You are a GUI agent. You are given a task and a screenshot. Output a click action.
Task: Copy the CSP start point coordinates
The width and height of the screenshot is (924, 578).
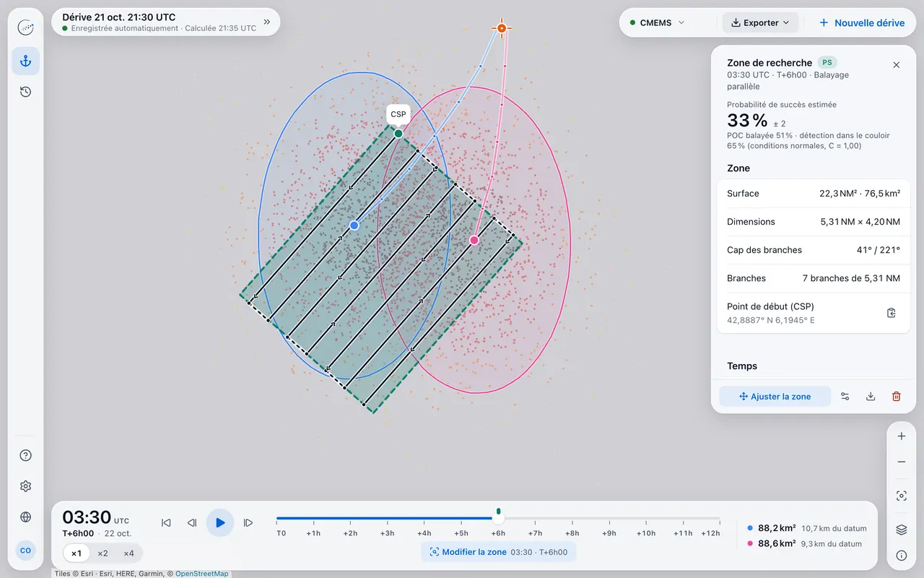892,313
